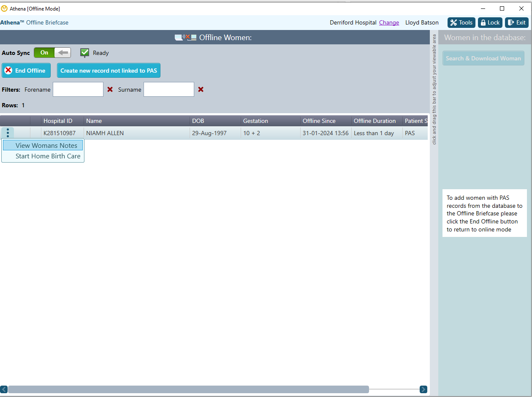Sort by Hospital ID column header
The width and height of the screenshot is (532, 397).
[x=62, y=121]
